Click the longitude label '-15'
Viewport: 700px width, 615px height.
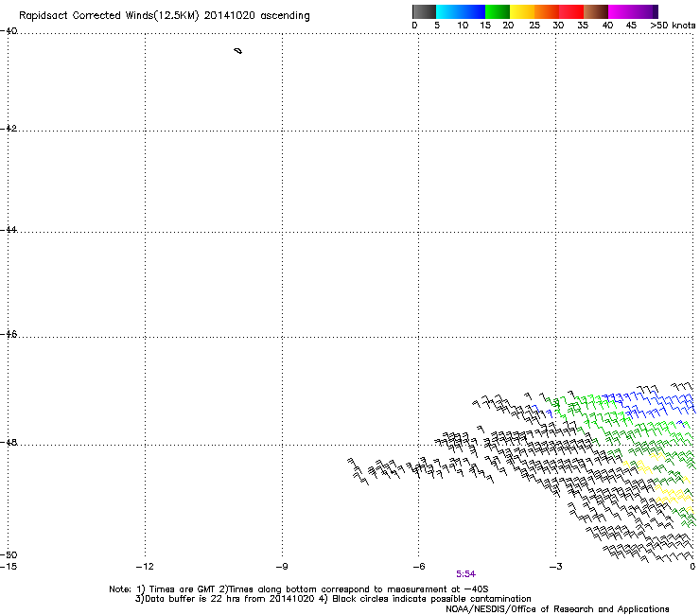pos(9,567)
